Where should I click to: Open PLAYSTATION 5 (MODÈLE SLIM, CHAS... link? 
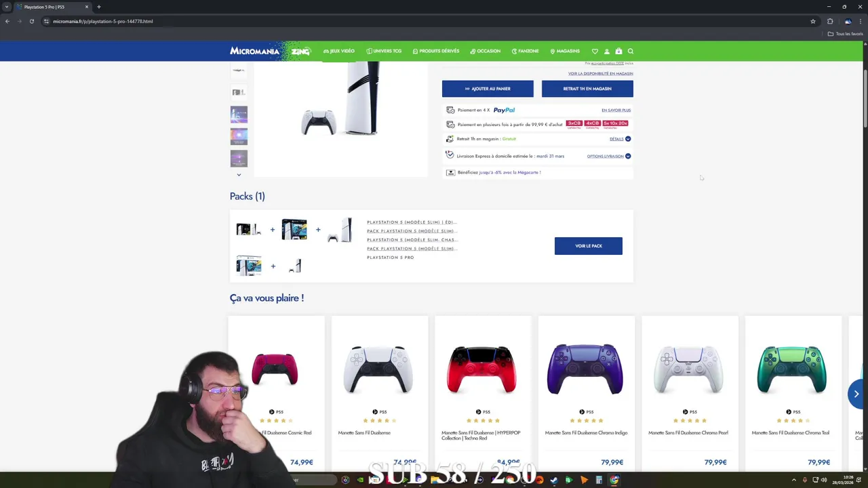tap(412, 240)
